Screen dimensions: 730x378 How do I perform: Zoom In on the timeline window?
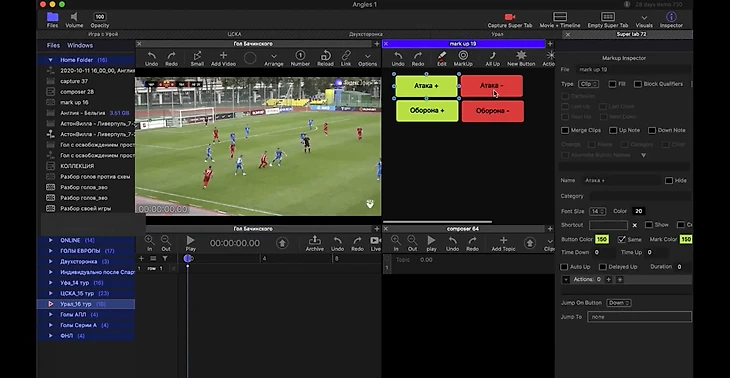[149, 243]
